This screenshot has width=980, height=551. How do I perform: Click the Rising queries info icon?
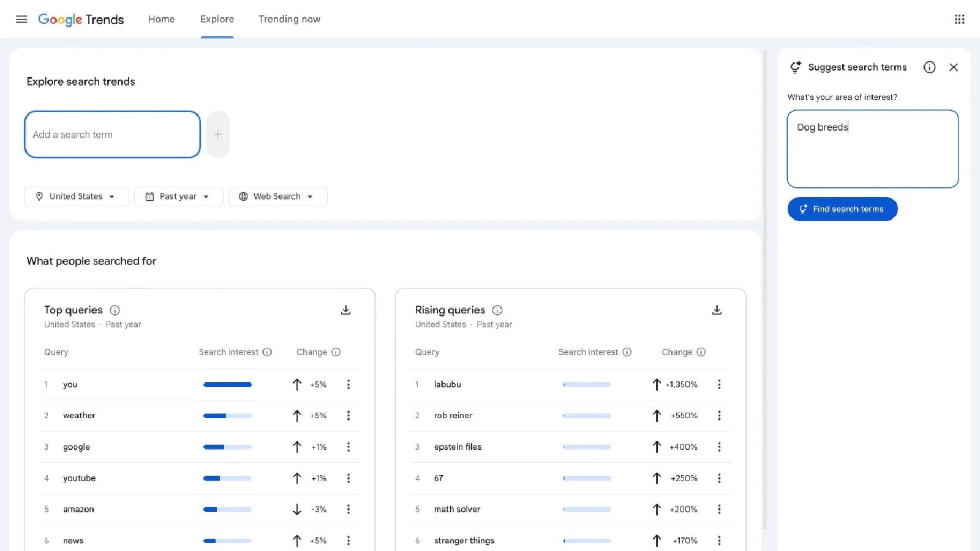click(497, 310)
